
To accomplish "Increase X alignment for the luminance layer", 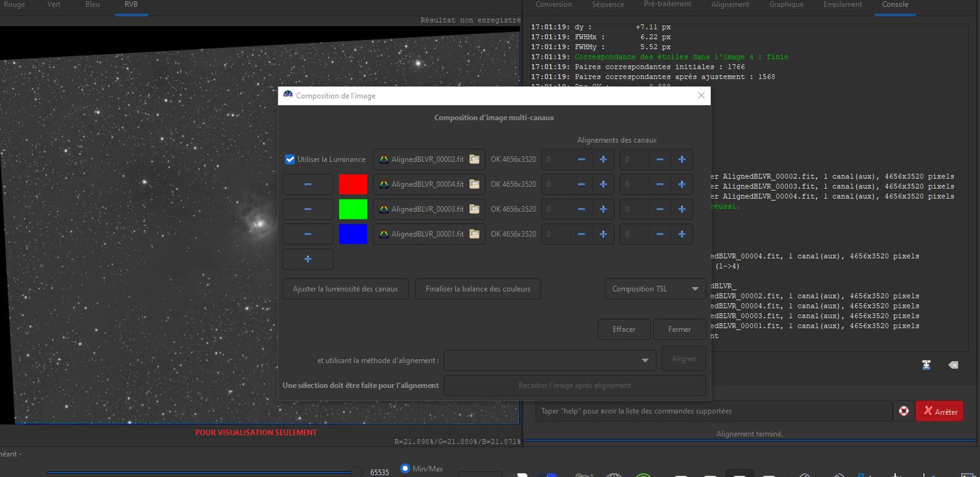I will (x=603, y=159).
